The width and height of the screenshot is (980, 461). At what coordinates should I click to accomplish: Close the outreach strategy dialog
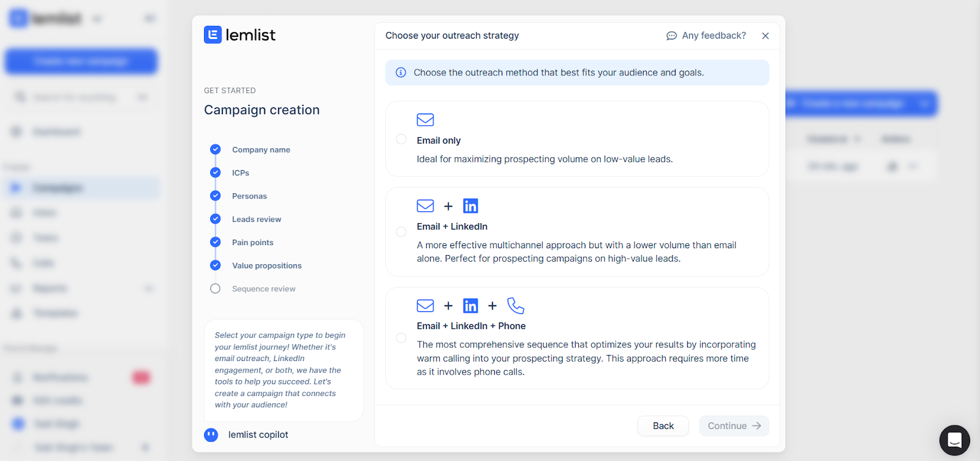pyautogui.click(x=765, y=36)
